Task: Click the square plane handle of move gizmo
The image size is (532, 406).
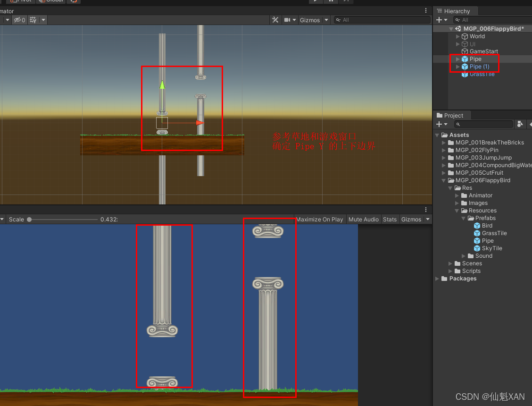Action: [x=162, y=123]
